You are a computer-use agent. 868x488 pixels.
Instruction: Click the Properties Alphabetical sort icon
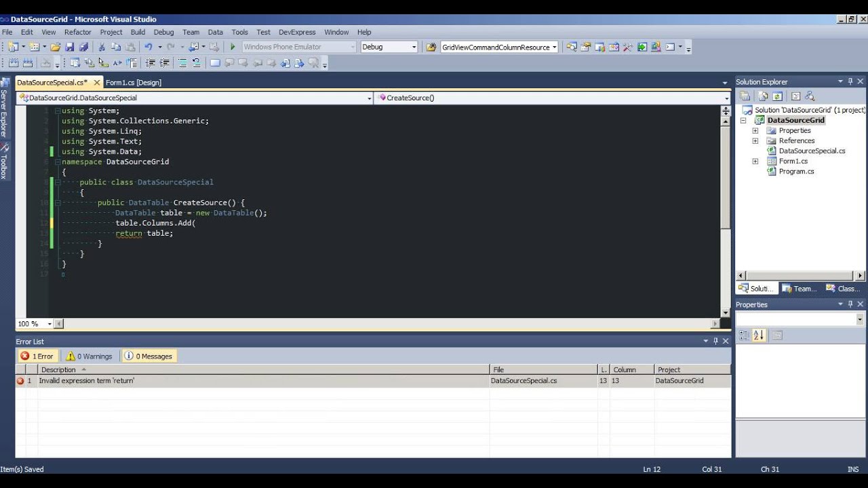pos(759,335)
